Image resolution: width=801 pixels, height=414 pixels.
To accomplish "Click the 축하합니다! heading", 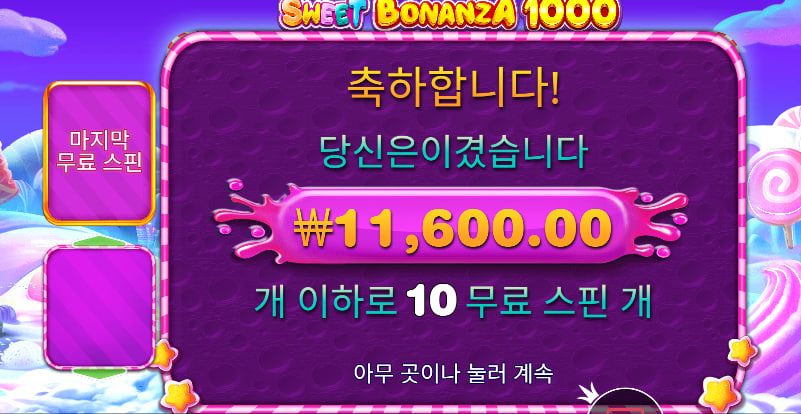I will click(x=453, y=88).
